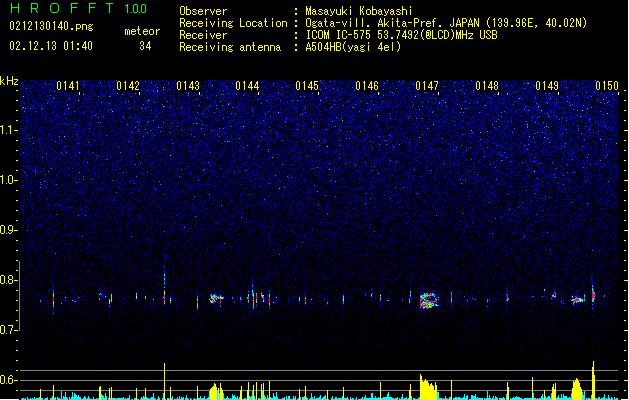Click the time axis marker 0149
Image resolution: width=629 pixels, height=400 pixels.
pyautogui.click(x=547, y=86)
